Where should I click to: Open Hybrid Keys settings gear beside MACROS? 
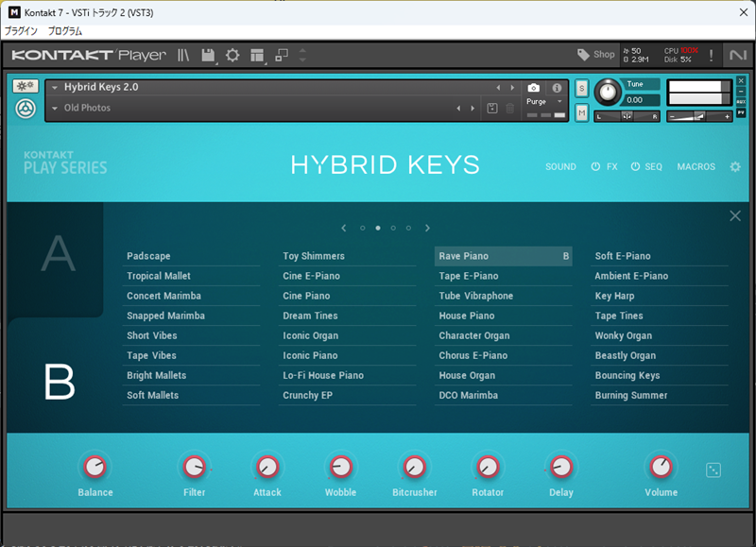point(735,167)
